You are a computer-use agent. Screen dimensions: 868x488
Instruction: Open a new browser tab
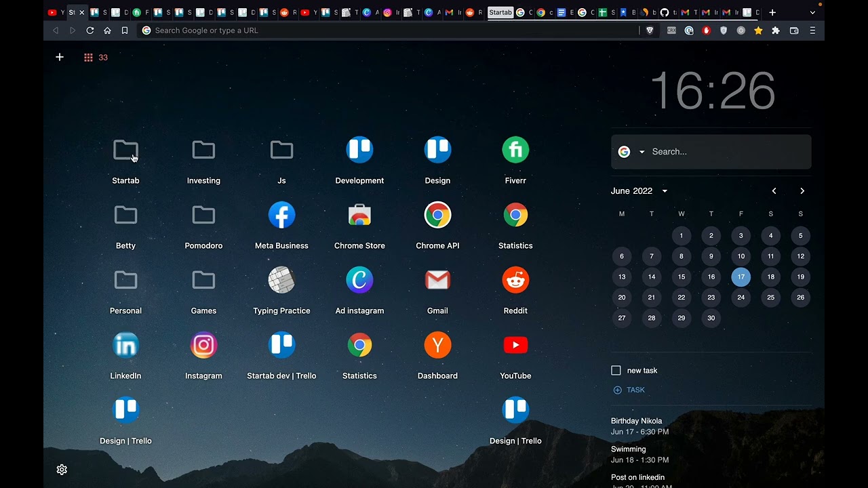772,12
